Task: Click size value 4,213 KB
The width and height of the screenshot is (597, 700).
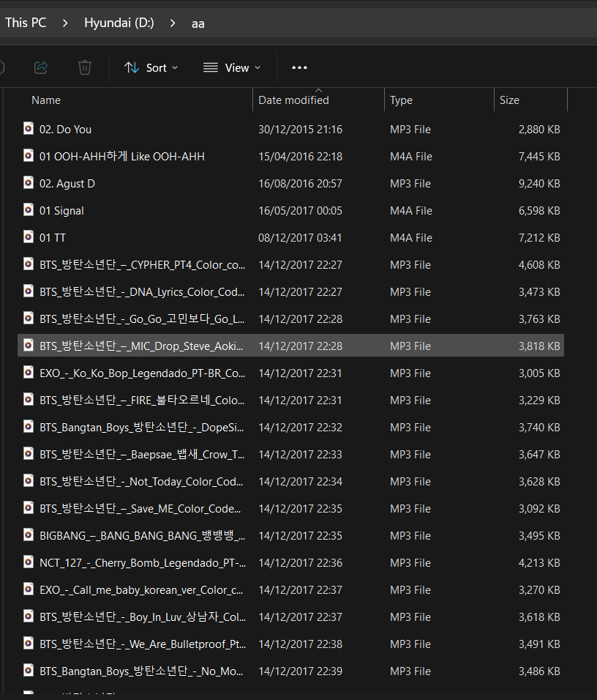Action: click(x=539, y=563)
